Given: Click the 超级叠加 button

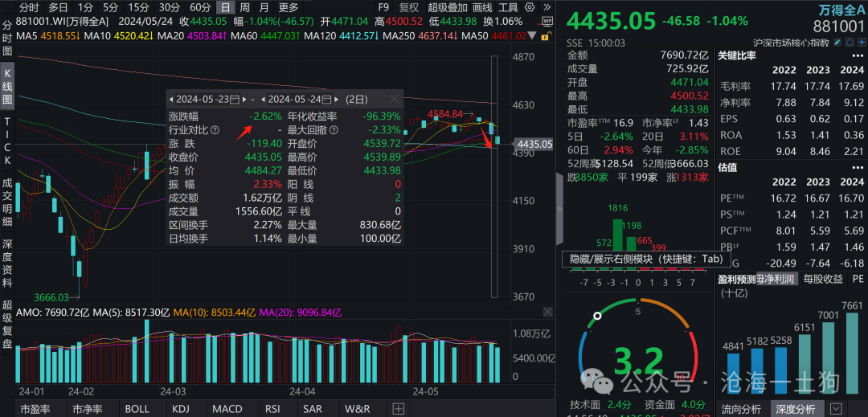Looking at the screenshot, I should (448, 7).
